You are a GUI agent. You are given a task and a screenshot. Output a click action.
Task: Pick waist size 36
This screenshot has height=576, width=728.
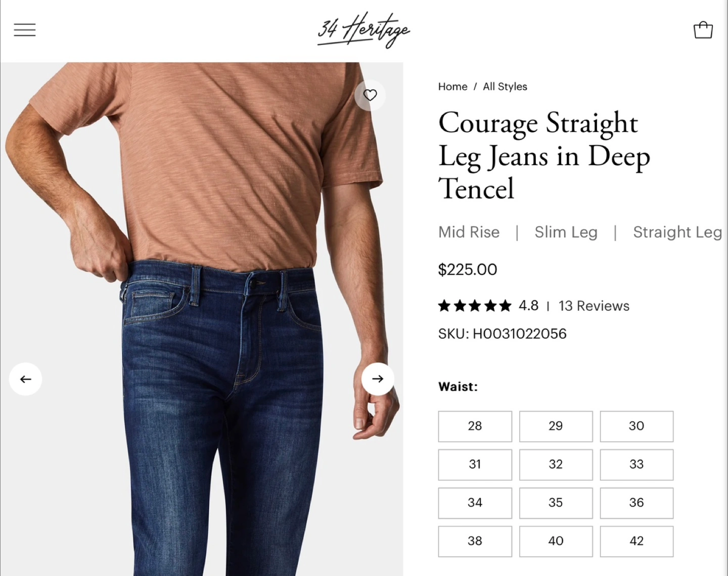[x=636, y=503]
